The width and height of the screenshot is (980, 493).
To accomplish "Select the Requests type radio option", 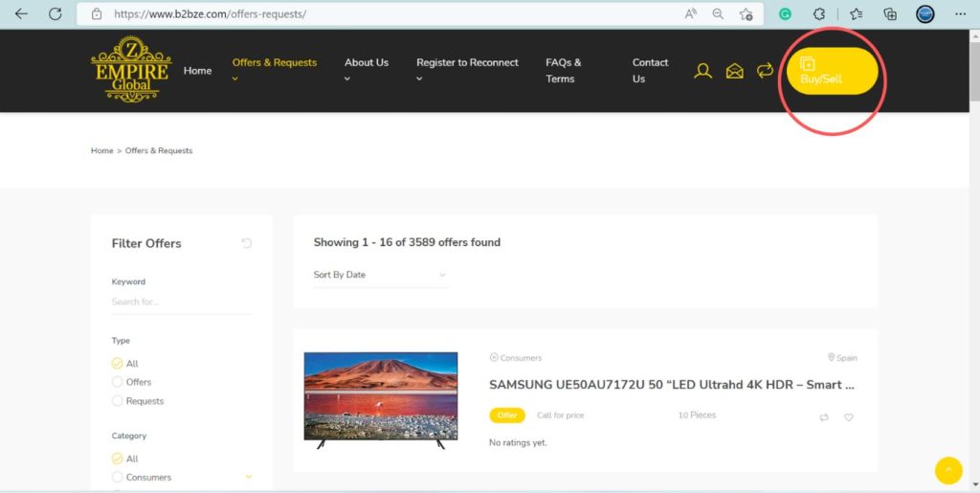I will (118, 401).
